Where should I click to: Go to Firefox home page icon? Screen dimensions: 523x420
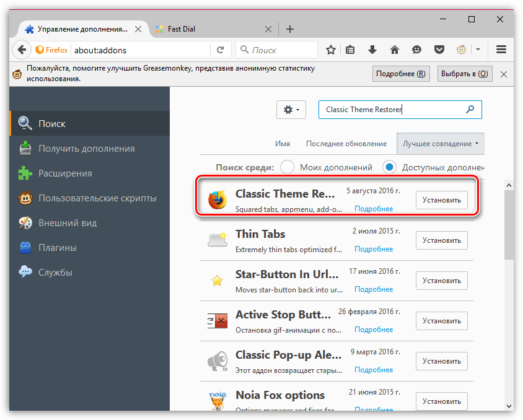(x=394, y=50)
